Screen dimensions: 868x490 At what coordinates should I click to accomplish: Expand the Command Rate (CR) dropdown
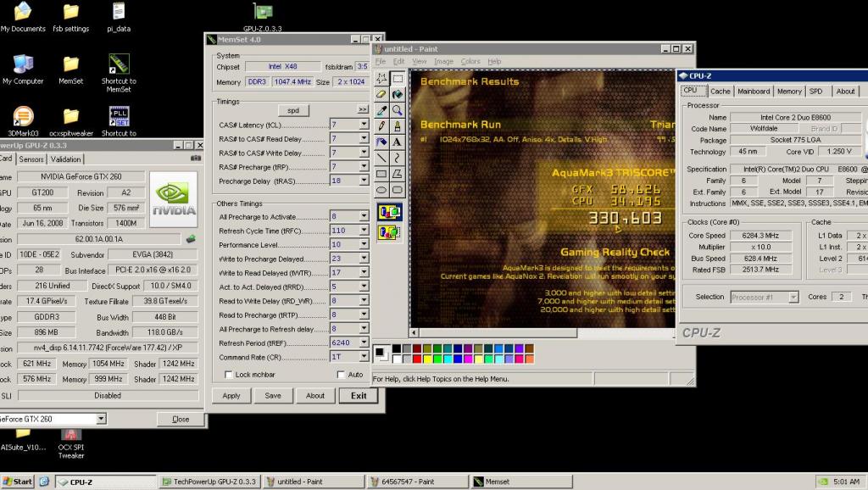click(x=364, y=357)
